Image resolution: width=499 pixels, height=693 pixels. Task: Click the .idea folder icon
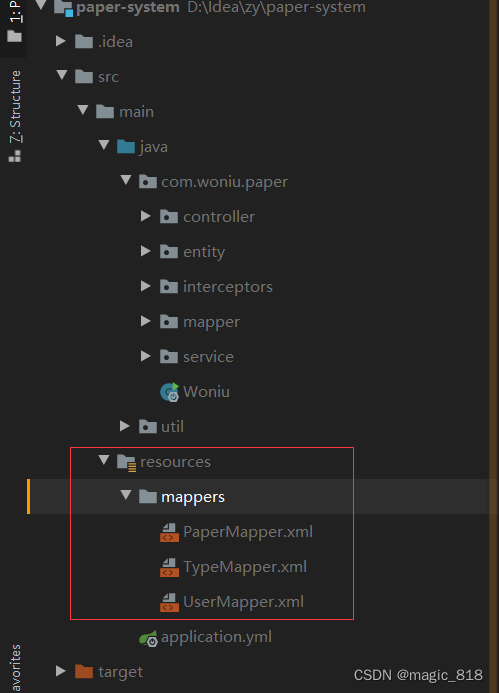(84, 42)
